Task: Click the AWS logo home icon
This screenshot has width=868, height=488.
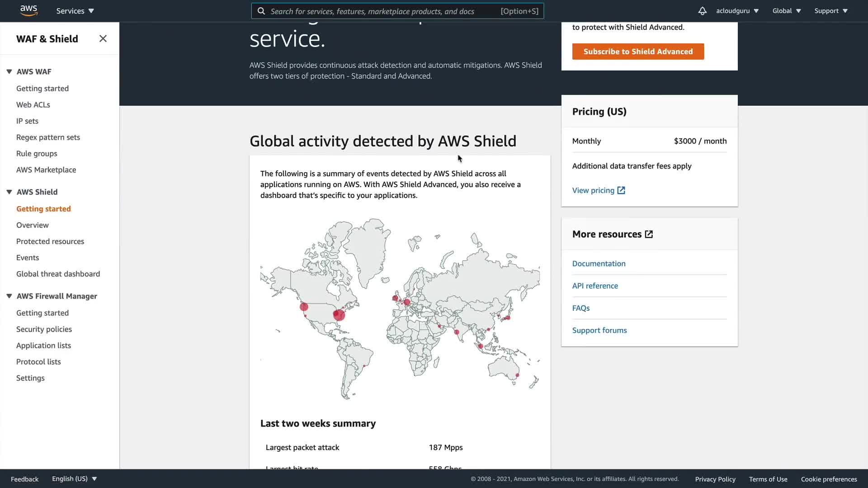Action: tap(28, 10)
